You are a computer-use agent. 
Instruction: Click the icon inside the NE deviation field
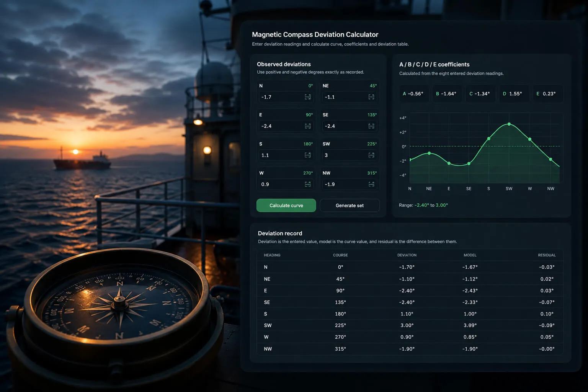coord(371,97)
